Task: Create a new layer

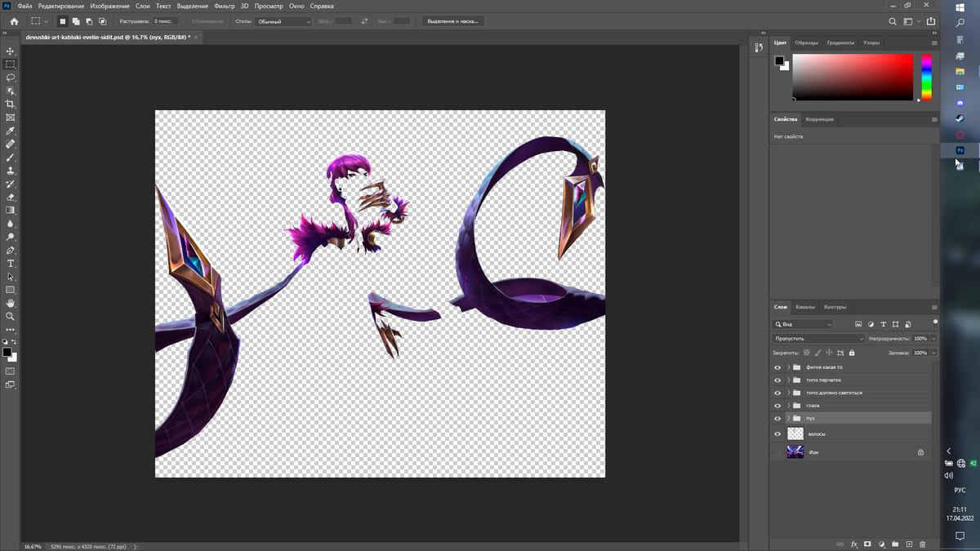Action: click(x=908, y=544)
